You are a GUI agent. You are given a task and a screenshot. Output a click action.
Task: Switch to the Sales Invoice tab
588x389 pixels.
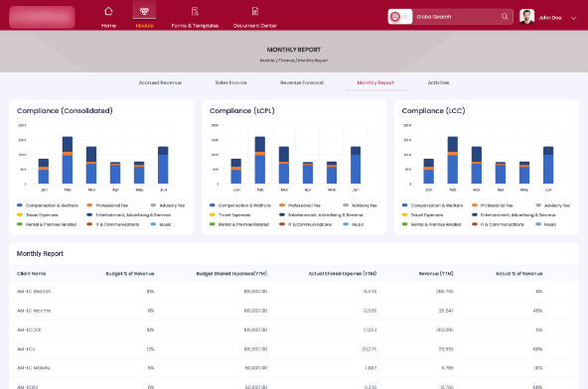tap(231, 82)
